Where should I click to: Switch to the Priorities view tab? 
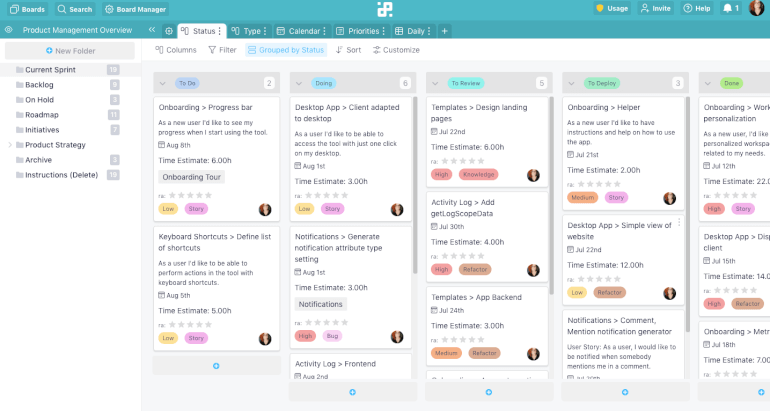click(x=358, y=31)
